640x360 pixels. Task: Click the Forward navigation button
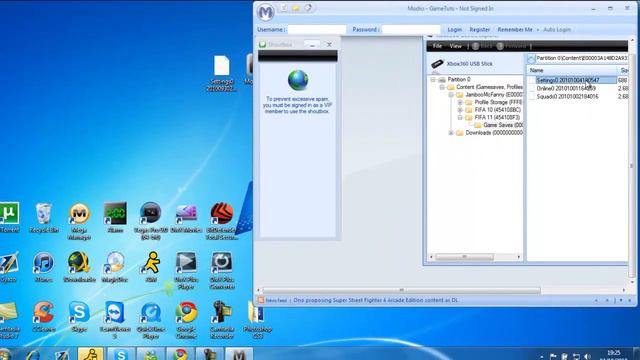pos(511,46)
